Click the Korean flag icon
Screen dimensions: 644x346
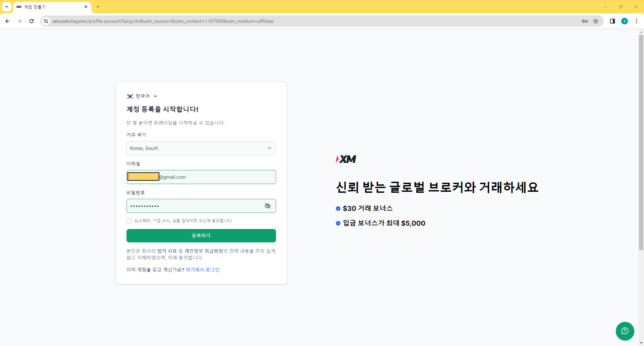pos(129,96)
